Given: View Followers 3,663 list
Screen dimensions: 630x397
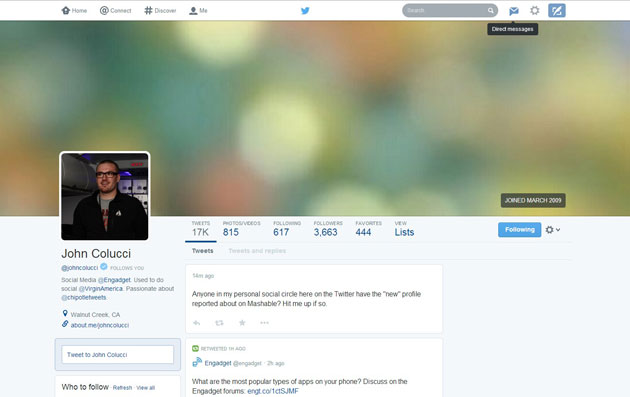Looking at the screenshot, I should coord(328,229).
